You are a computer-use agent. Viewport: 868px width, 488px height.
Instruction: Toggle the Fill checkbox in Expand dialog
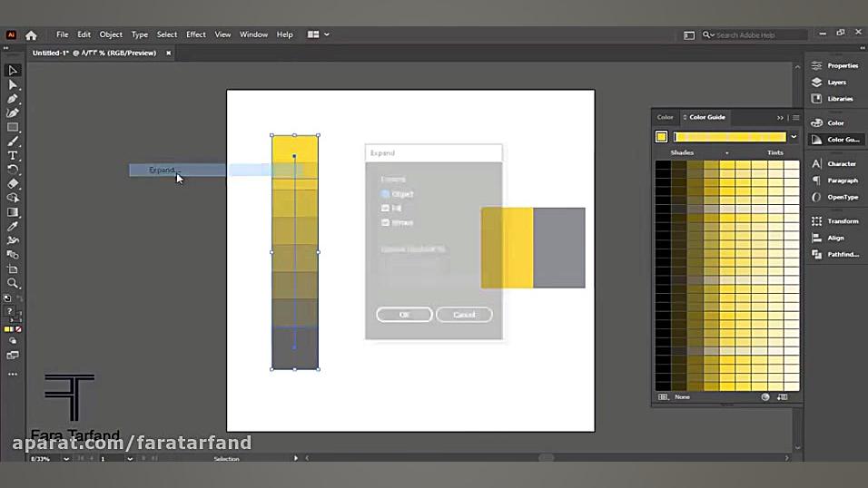[x=385, y=208]
